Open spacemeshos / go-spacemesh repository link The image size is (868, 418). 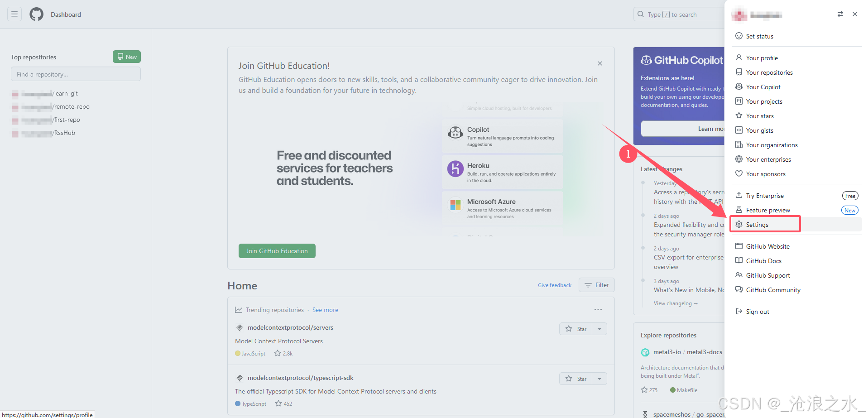tap(688, 414)
